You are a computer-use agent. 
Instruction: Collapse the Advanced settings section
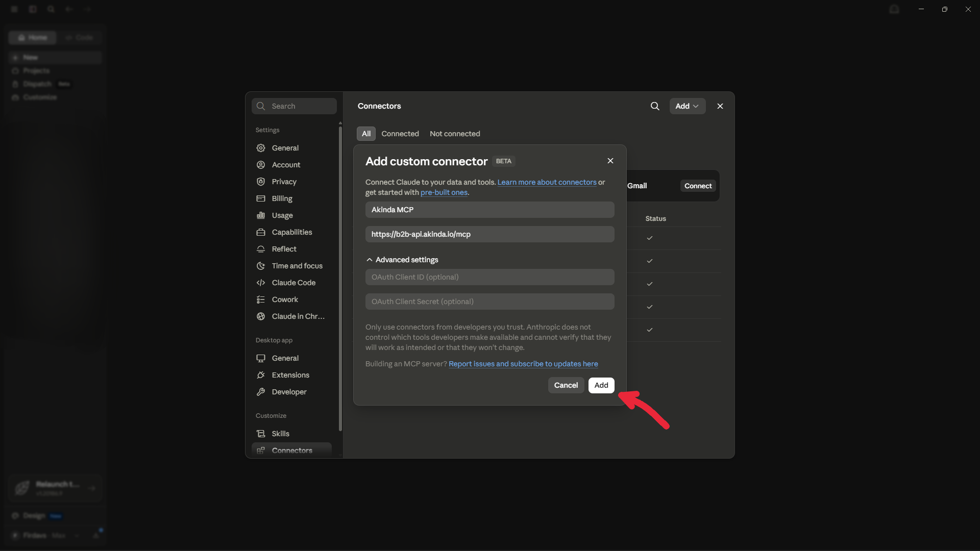pyautogui.click(x=402, y=260)
